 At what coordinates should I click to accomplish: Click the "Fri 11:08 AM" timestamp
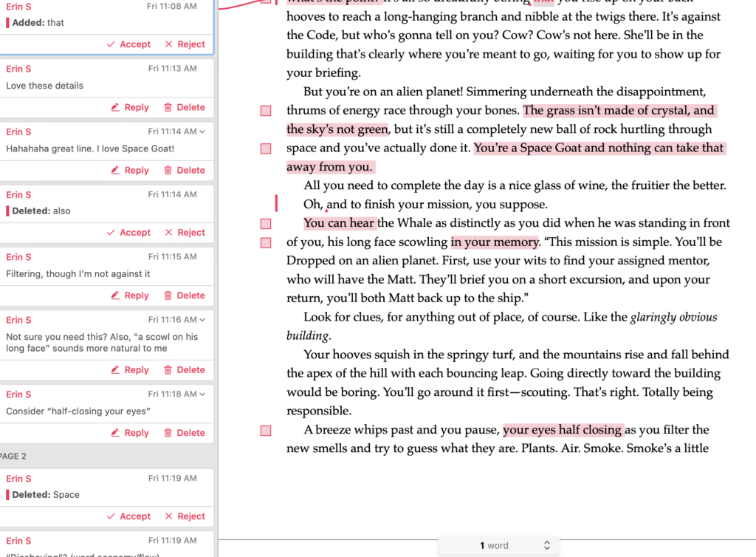(x=171, y=6)
